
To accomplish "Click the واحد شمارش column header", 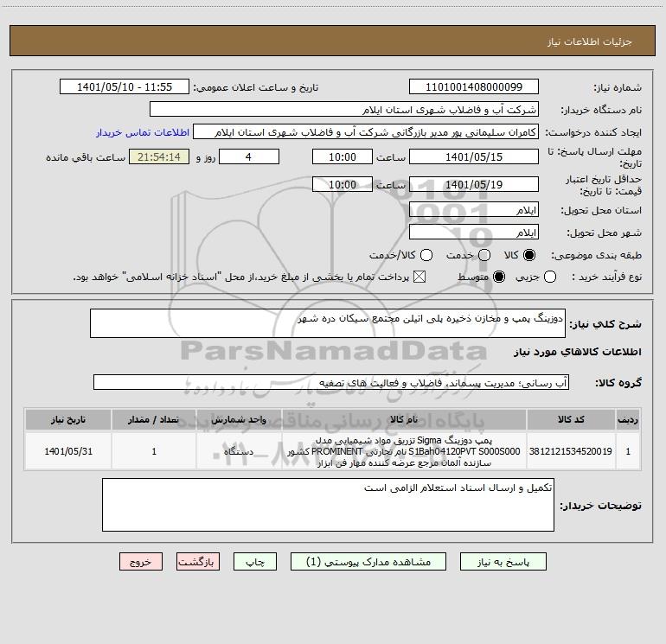I will point(239,420).
